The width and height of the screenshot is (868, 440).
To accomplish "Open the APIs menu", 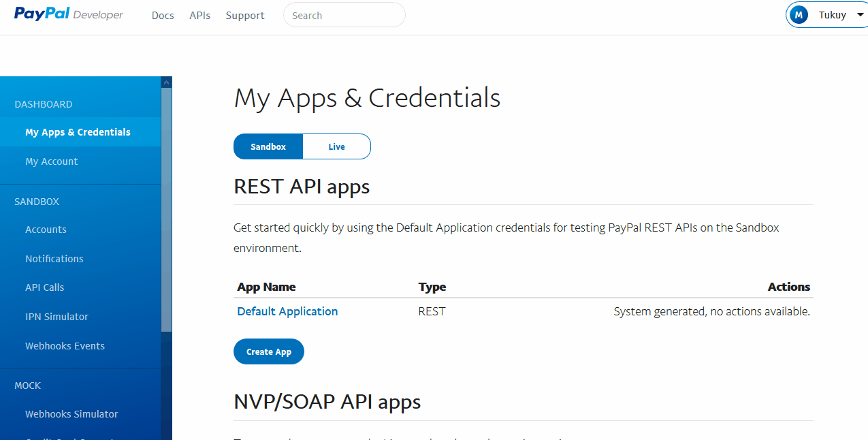I will pyautogui.click(x=199, y=16).
